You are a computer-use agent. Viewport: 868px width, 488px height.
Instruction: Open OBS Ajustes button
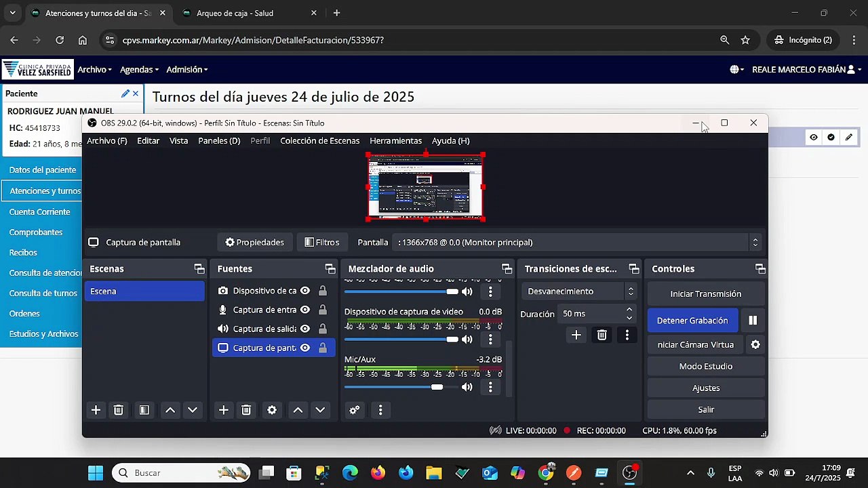pos(706,388)
